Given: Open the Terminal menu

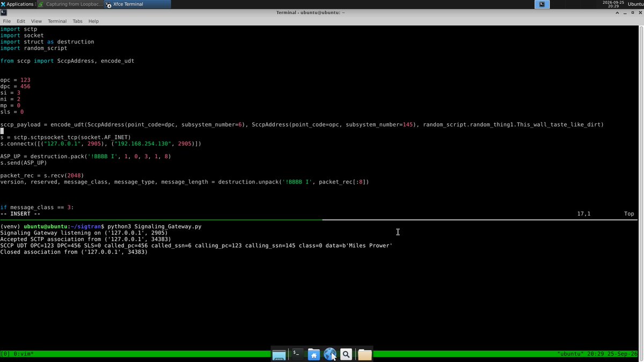Looking at the screenshot, I should click(57, 21).
